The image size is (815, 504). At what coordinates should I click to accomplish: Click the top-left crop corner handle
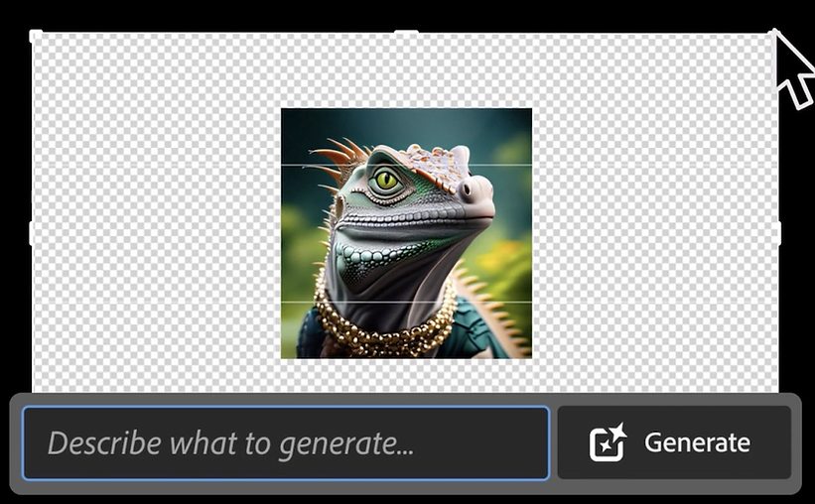36,36
